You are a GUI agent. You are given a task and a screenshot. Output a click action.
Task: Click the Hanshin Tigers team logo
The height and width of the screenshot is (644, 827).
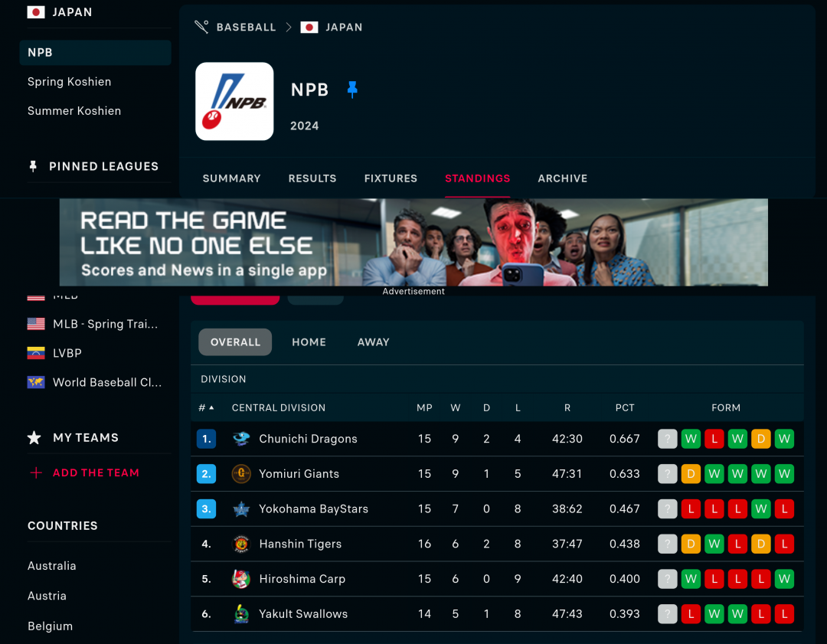pyautogui.click(x=241, y=544)
